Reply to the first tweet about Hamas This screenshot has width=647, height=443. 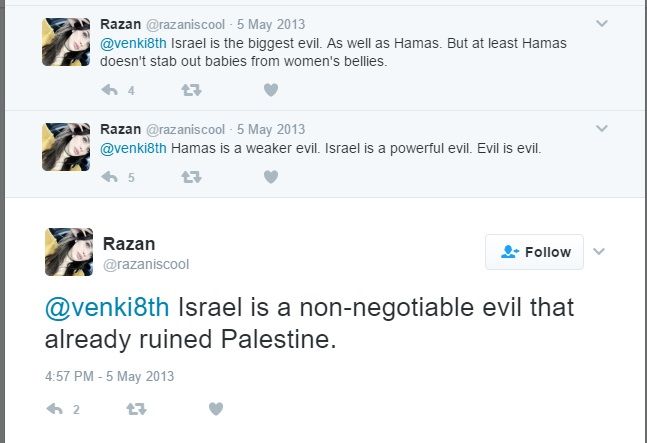coord(110,90)
